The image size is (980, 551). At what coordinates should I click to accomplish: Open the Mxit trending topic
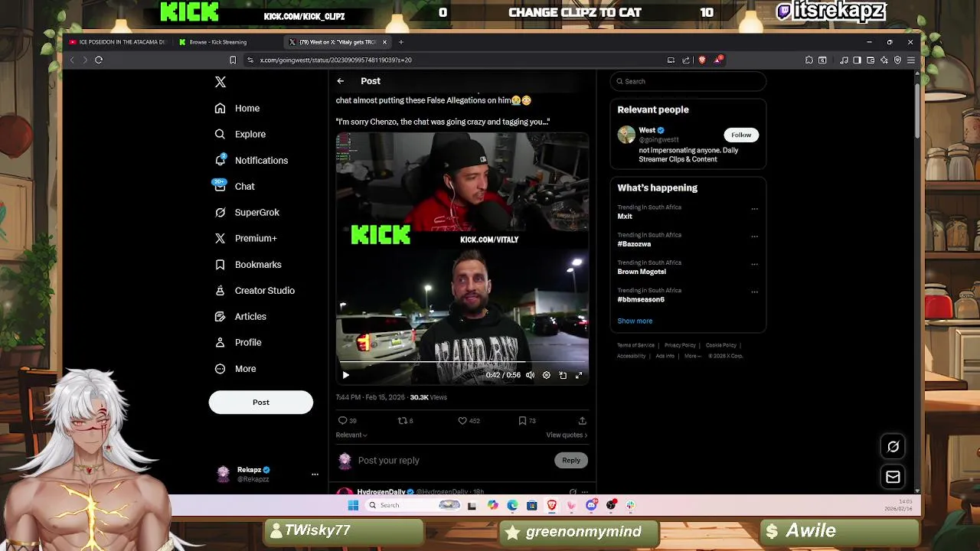[x=625, y=217]
